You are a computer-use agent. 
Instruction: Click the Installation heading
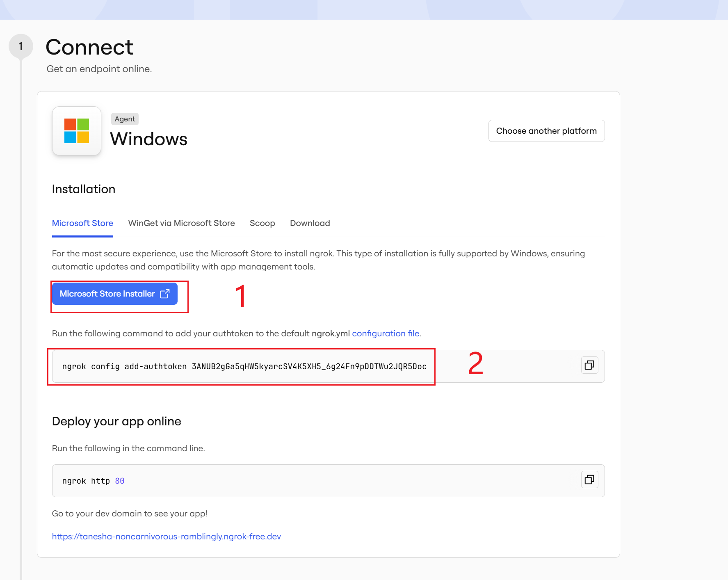84,189
